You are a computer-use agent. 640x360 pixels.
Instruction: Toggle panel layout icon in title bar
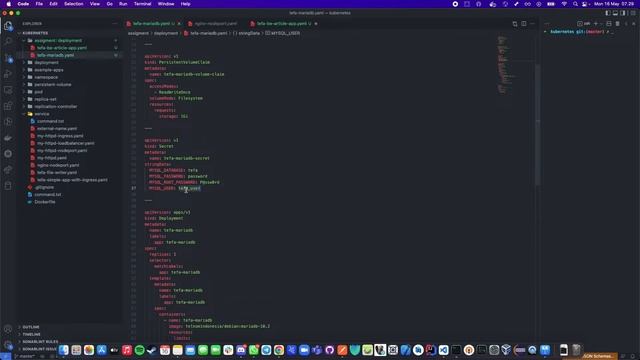(x=615, y=13)
